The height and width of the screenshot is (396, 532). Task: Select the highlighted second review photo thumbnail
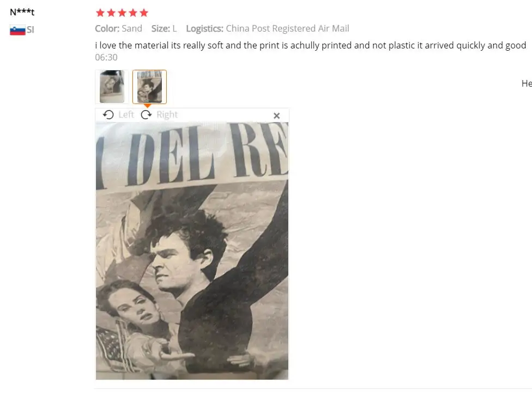(149, 87)
